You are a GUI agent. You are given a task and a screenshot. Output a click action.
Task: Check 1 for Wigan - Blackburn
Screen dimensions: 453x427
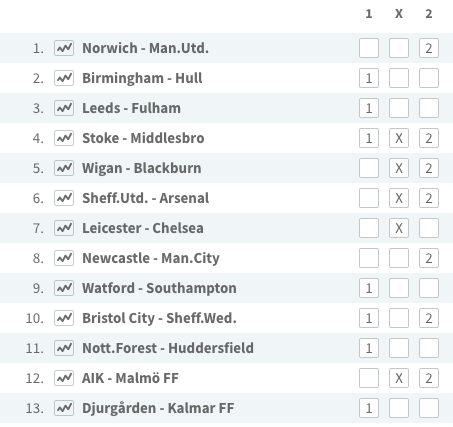(x=369, y=168)
